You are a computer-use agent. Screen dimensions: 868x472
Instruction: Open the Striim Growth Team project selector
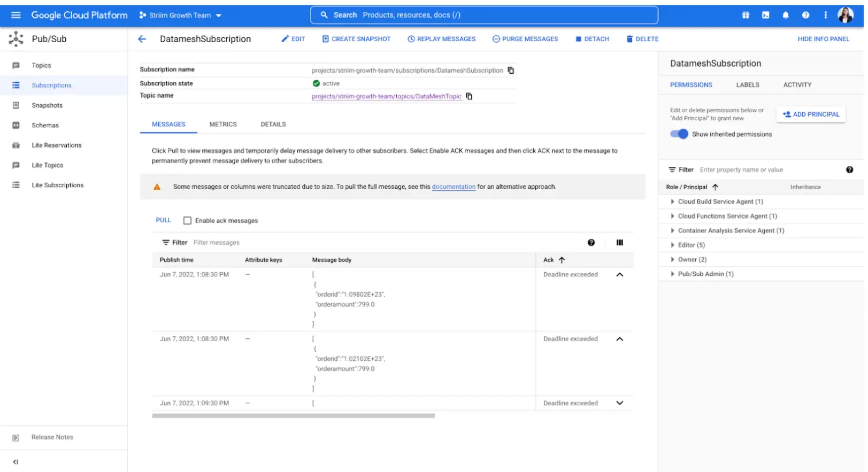[180, 16]
